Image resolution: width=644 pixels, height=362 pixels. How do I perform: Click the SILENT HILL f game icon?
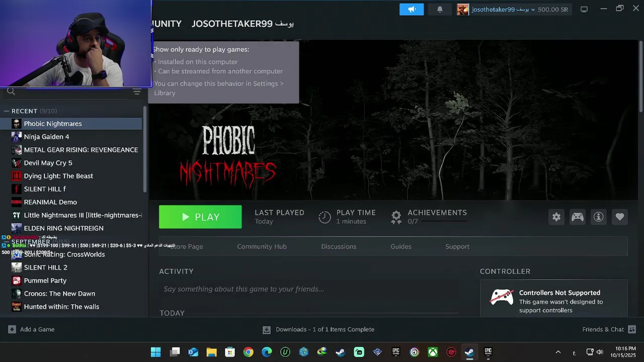pyautogui.click(x=17, y=189)
